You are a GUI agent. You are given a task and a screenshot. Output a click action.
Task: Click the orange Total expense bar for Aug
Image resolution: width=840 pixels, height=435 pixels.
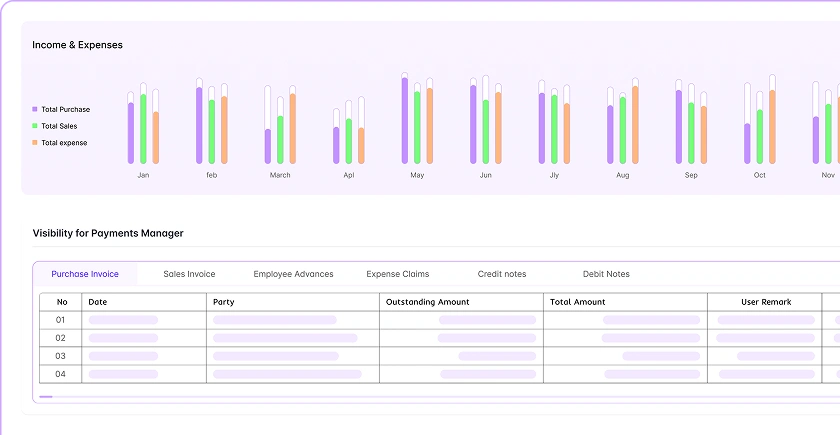pos(635,125)
